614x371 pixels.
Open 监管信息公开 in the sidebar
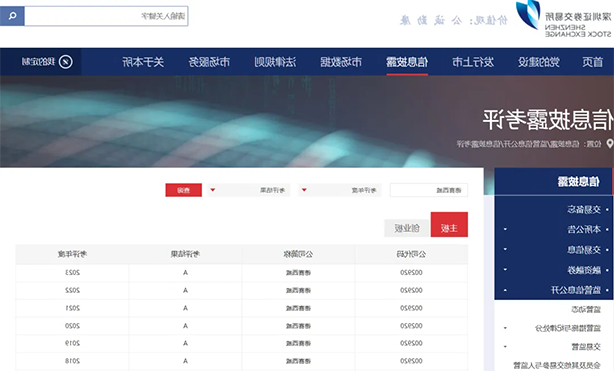pos(576,290)
